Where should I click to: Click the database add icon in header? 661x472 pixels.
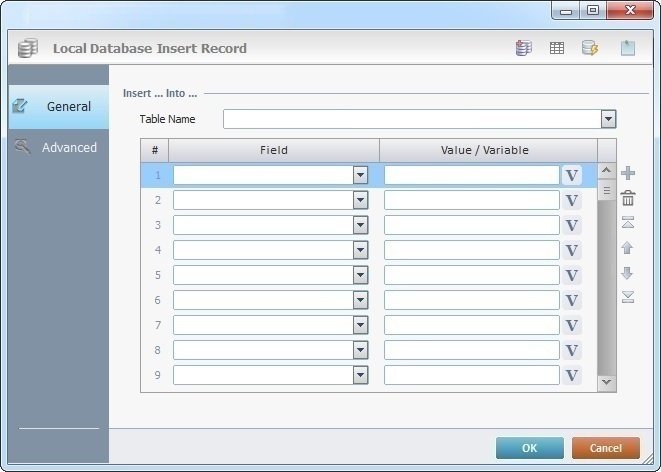[524, 48]
